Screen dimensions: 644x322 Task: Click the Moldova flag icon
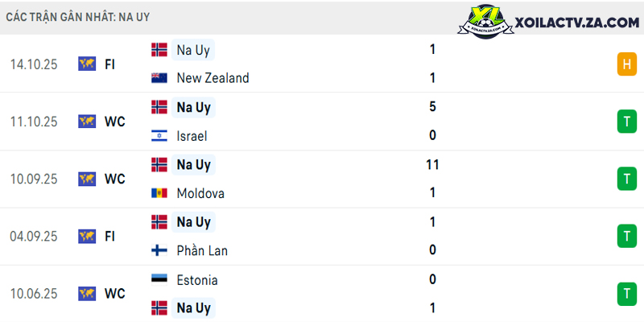click(159, 193)
